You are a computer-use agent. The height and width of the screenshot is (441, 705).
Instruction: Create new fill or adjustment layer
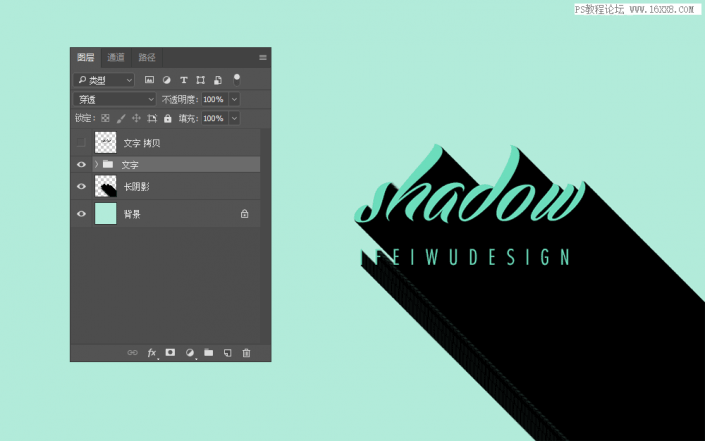point(190,353)
